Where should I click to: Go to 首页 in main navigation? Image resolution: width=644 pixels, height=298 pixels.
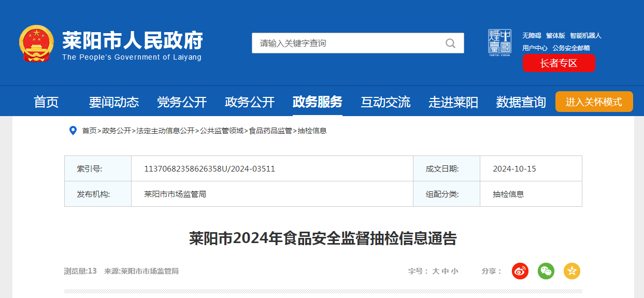pos(46,102)
